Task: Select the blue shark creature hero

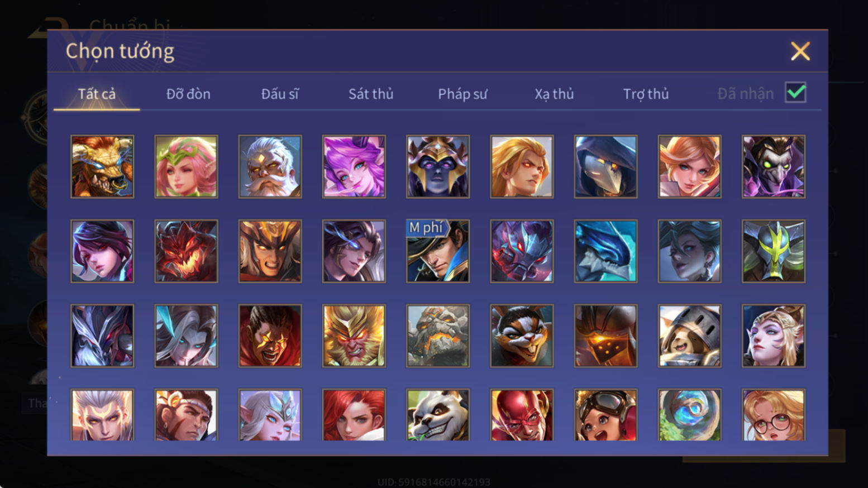Action: [x=605, y=251]
